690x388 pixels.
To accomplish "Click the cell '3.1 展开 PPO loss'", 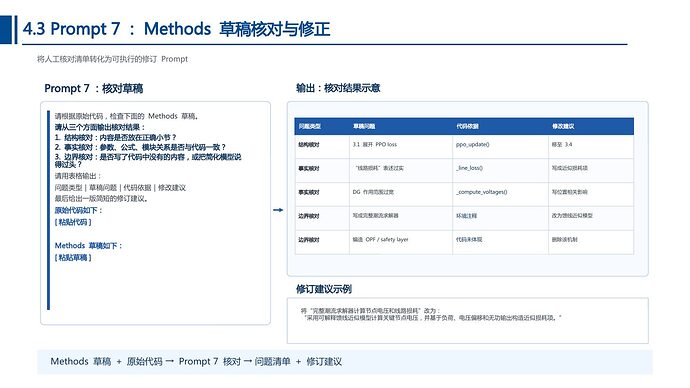I will click(374, 144).
